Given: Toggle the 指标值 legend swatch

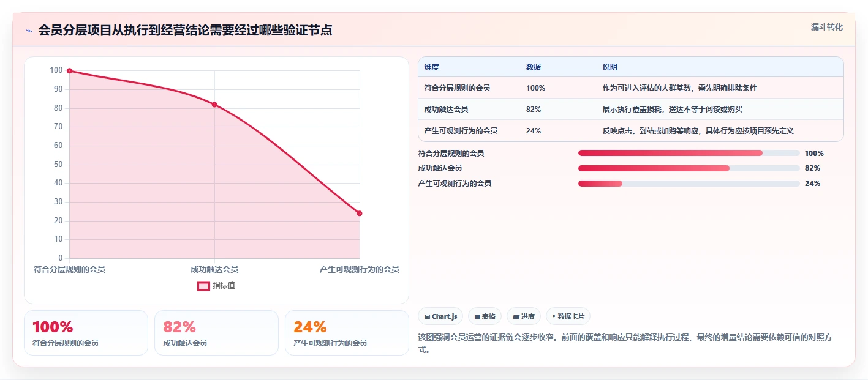Looking at the screenshot, I should [203, 286].
